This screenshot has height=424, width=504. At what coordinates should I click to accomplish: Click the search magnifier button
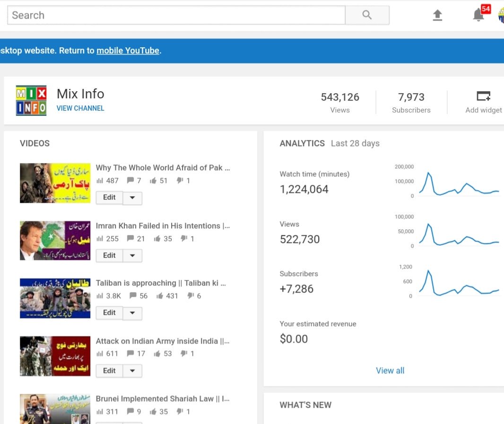367,15
